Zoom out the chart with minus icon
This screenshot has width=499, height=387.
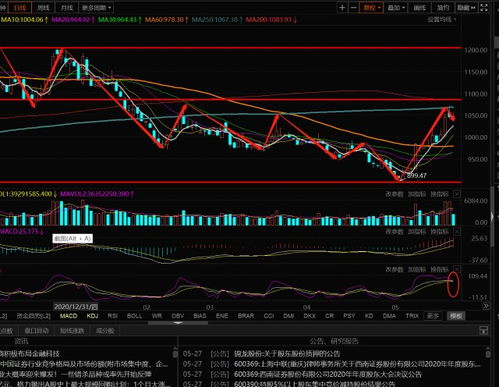click(353, 8)
